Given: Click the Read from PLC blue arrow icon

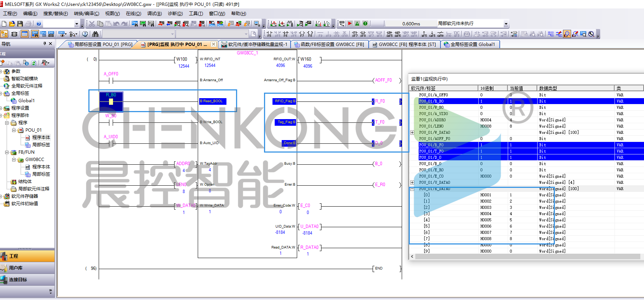Looking at the screenshot, I should (169, 24).
